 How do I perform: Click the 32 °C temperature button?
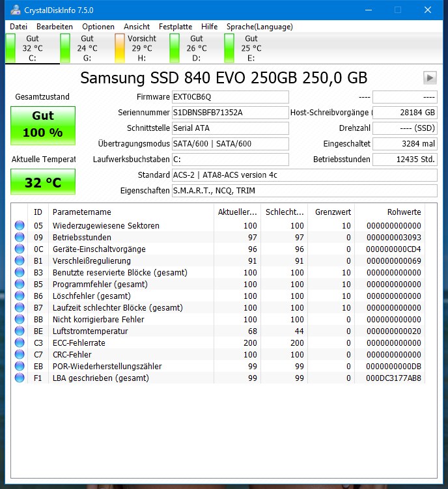(x=43, y=182)
